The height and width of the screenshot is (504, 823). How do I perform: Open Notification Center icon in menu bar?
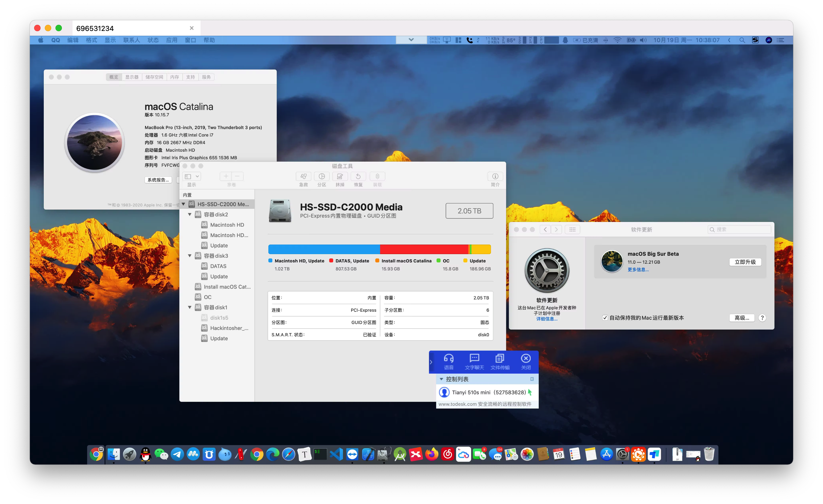[x=780, y=40]
